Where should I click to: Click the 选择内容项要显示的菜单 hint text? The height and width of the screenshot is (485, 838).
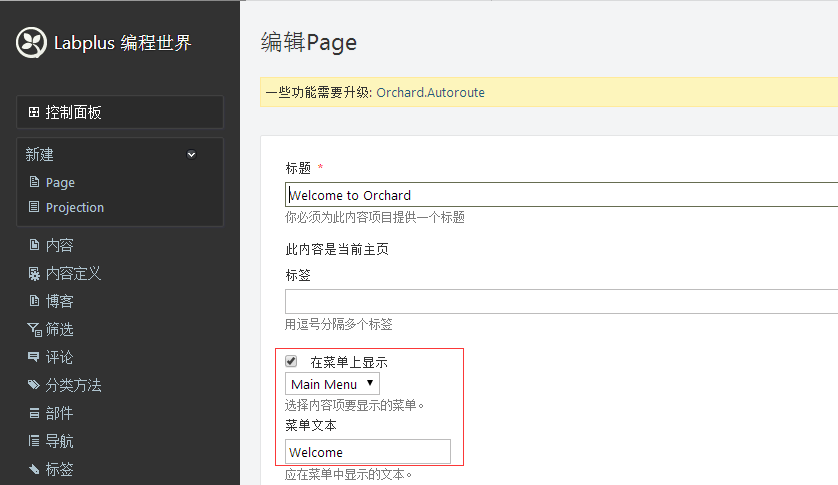point(354,405)
